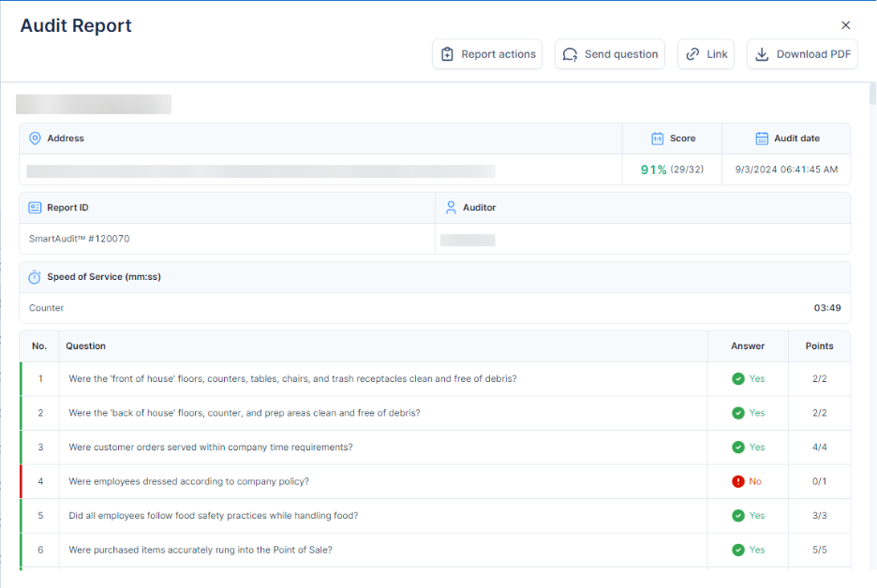Click the Audit date calendar icon
This screenshot has width=877, height=588.
[x=762, y=139]
